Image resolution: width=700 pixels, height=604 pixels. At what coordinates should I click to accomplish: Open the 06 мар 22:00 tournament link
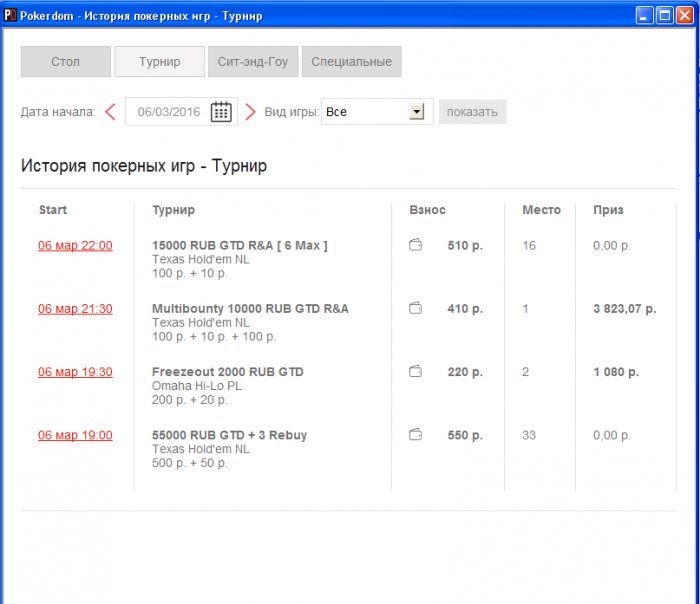[x=75, y=246]
